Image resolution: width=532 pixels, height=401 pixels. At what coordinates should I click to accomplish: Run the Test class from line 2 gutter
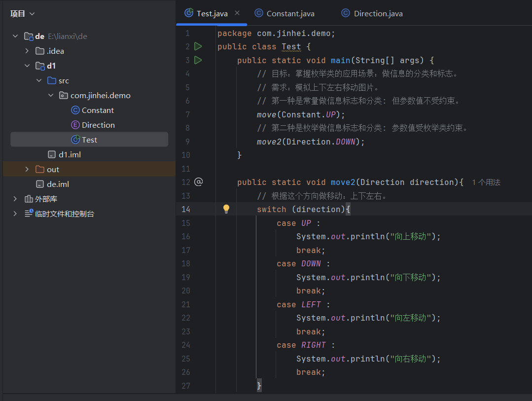pos(198,46)
